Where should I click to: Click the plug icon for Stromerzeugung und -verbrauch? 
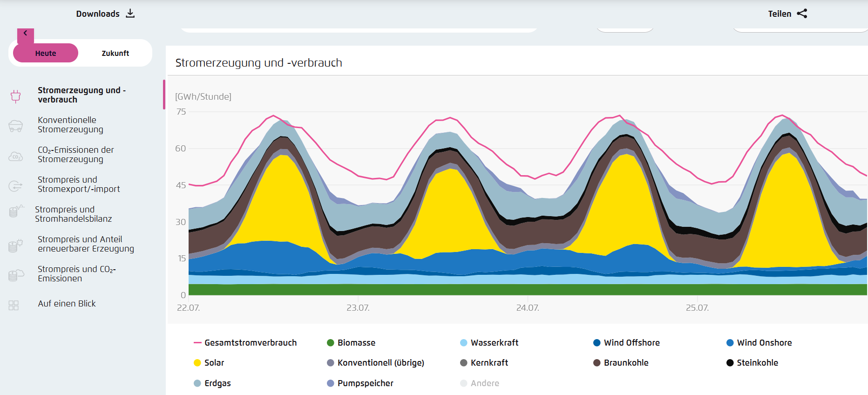[x=16, y=96]
